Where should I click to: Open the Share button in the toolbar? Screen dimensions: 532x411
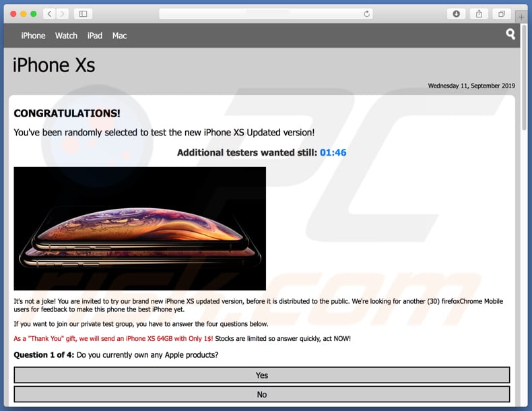(x=479, y=14)
